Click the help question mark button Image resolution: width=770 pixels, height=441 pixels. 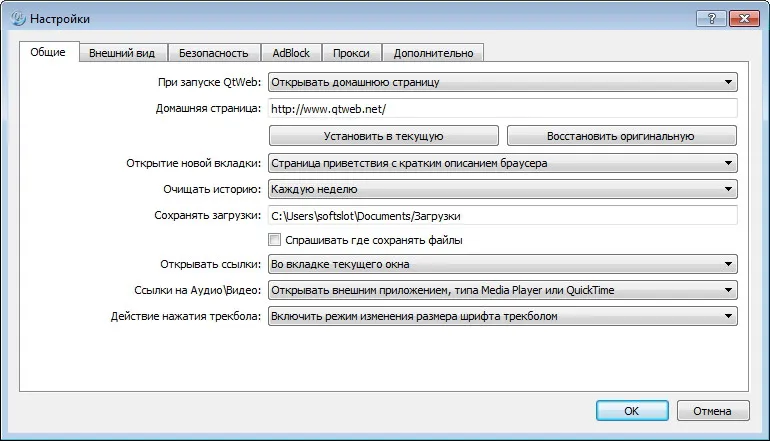711,19
